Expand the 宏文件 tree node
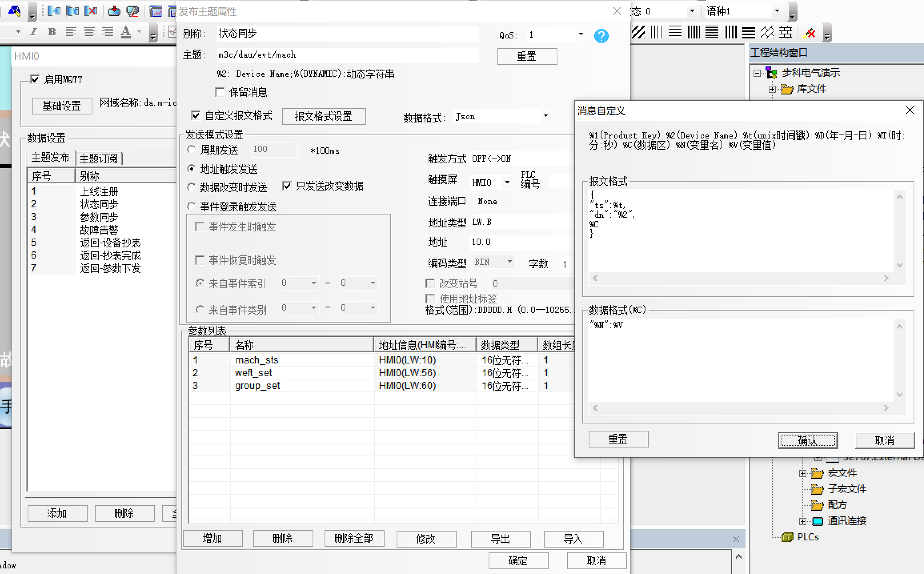The height and width of the screenshot is (574, 924). coord(802,473)
